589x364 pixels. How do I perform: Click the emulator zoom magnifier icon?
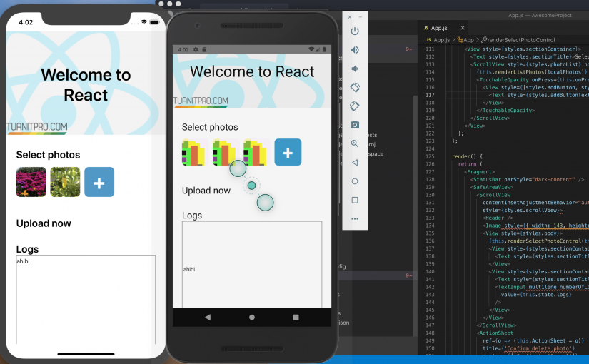pos(355,143)
